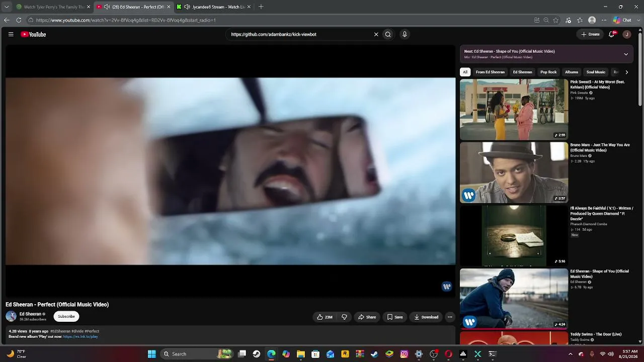The image size is (644, 362).
Task: Add this page to browser favorites star
Action: click(x=556, y=20)
